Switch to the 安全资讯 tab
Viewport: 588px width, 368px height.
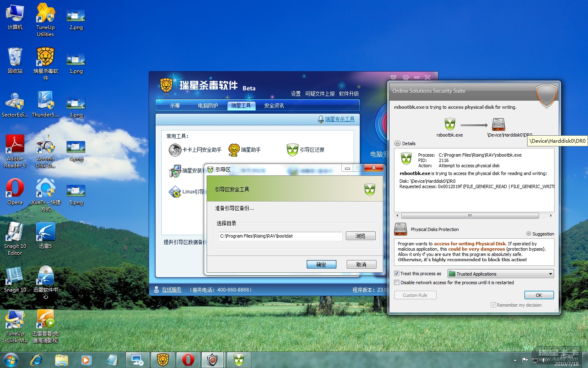(274, 106)
